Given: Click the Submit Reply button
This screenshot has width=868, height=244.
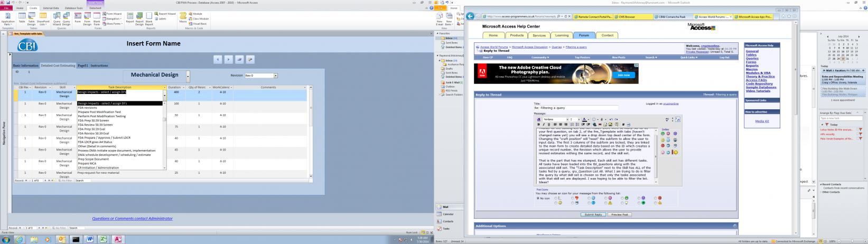Looking at the screenshot, I should tap(594, 215).
